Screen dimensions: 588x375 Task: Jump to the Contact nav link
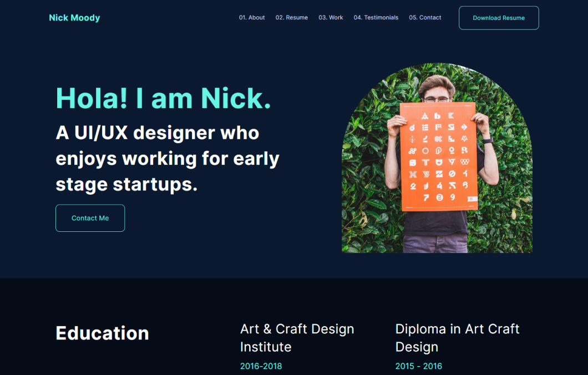coord(425,18)
